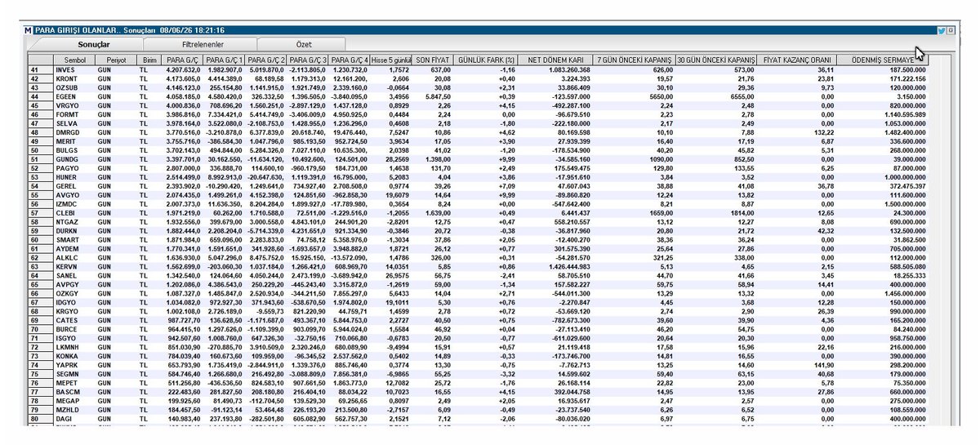This screenshot has width=980, height=445.
Task: Select the FORMT symbol cell
Action: point(74,114)
